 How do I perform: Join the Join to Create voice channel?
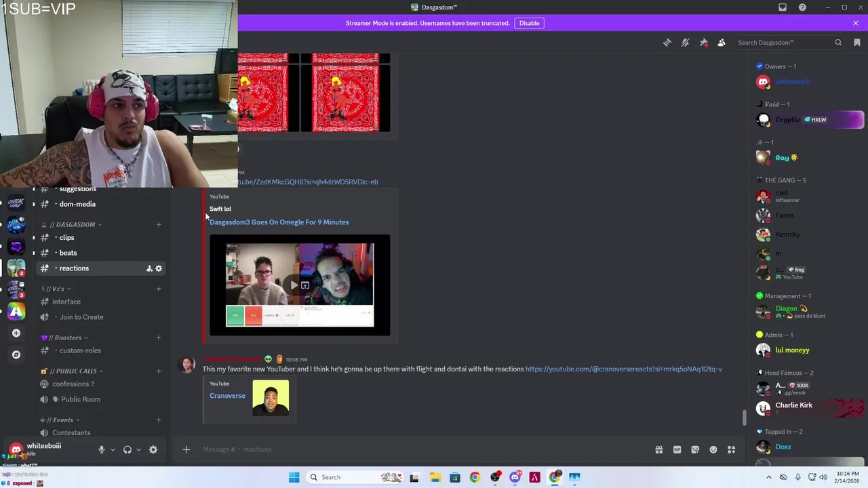(x=100, y=317)
